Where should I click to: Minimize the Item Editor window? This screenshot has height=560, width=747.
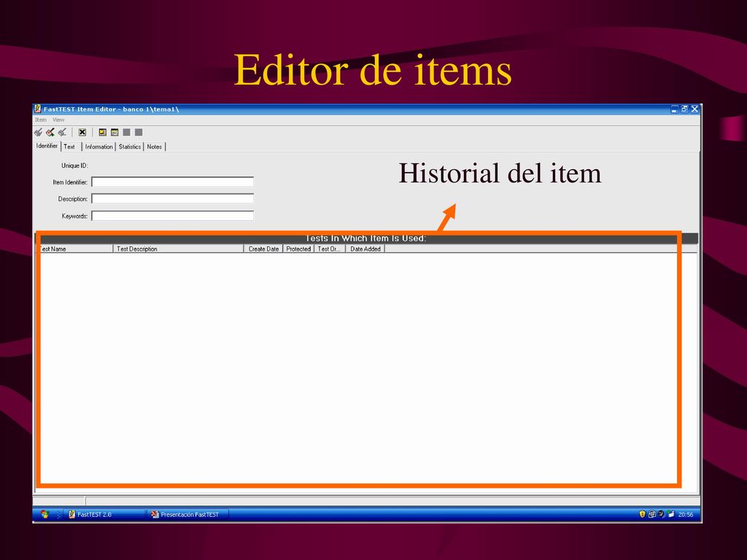(x=675, y=109)
